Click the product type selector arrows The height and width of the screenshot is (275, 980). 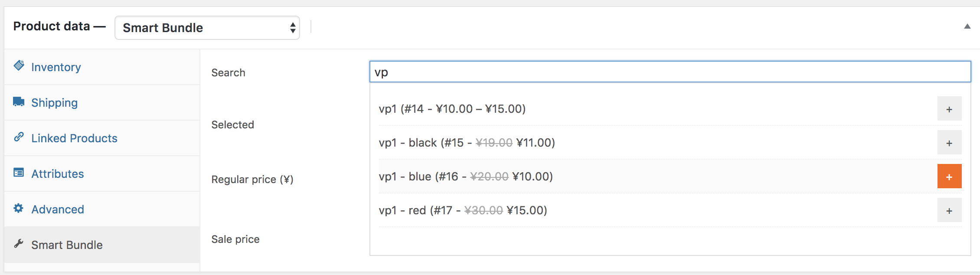coord(292,27)
